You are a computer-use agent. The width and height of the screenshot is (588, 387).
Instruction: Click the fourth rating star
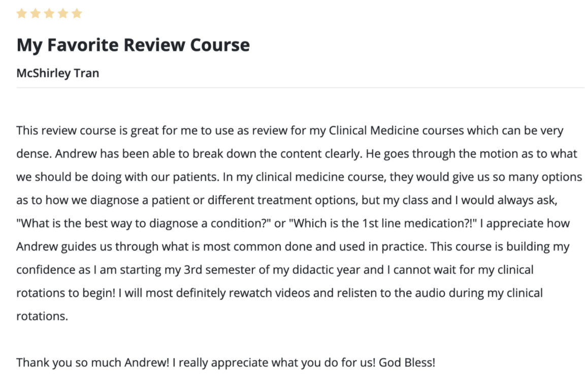[63, 14]
